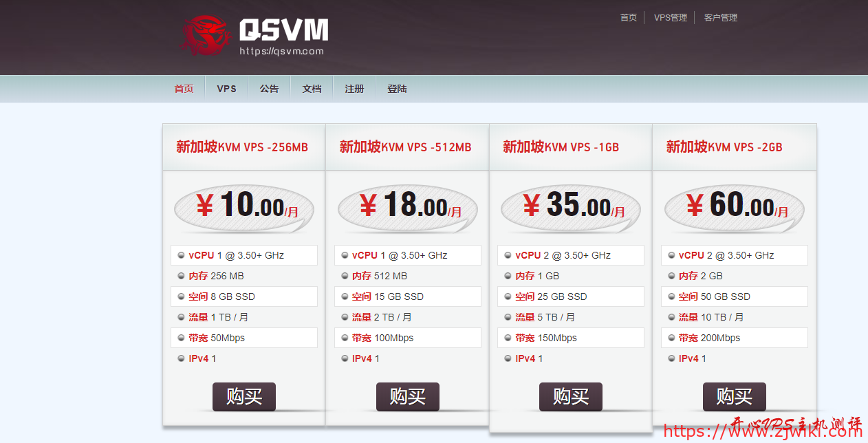This screenshot has width=868, height=443.
Task: Open 客户管理 in the top menu
Action: point(719,17)
